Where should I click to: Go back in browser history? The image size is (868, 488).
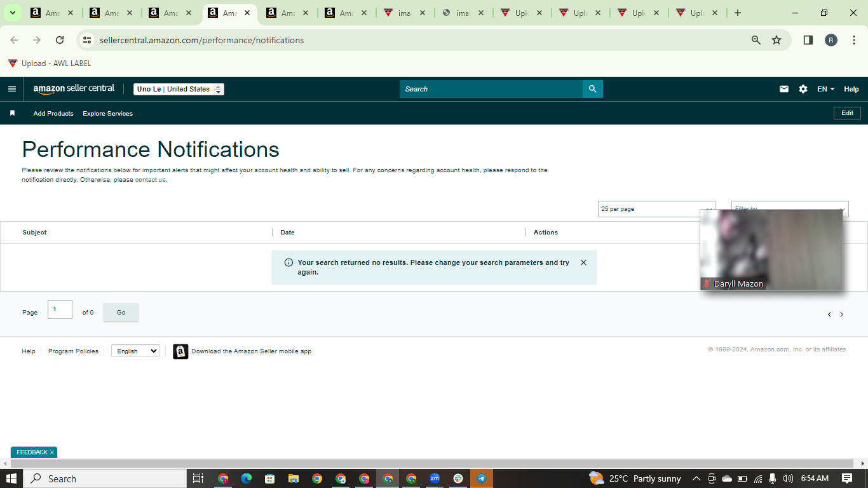tap(14, 40)
